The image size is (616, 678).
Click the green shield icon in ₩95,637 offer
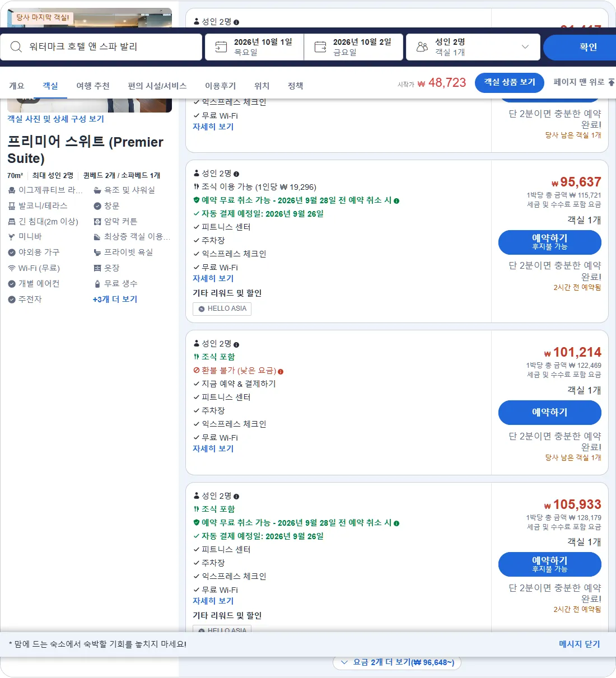[x=197, y=200]
